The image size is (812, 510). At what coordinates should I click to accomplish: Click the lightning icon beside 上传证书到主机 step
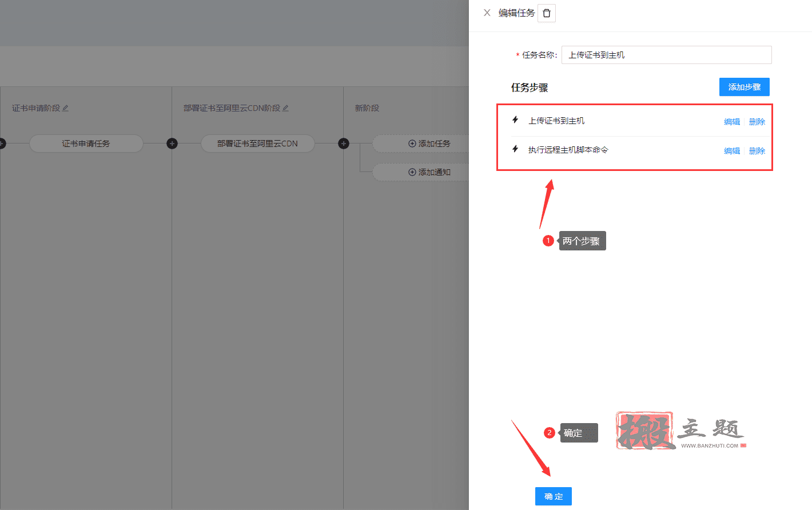(x=515, y=119)
